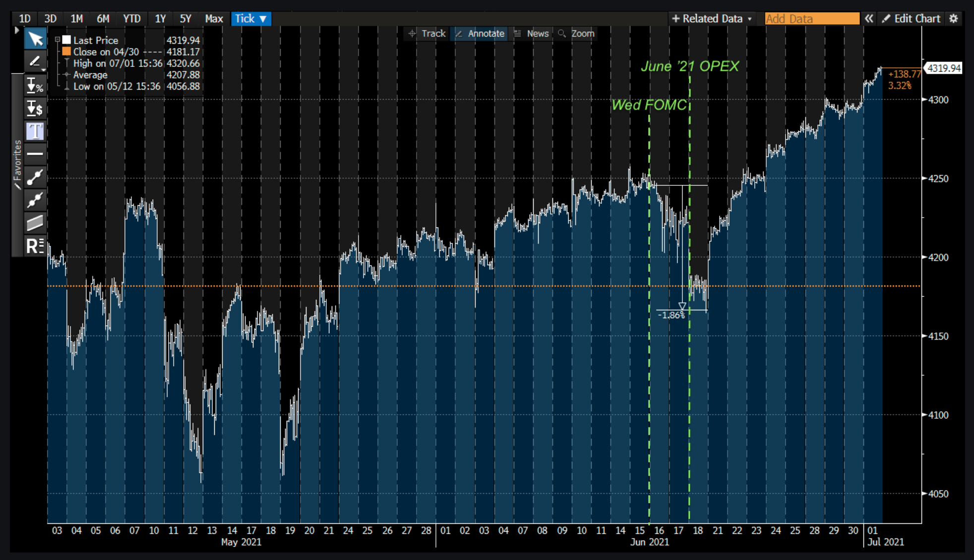Select the arrow pointer tool
Viewport: 974px width, 560px height.
coord(35,39)
